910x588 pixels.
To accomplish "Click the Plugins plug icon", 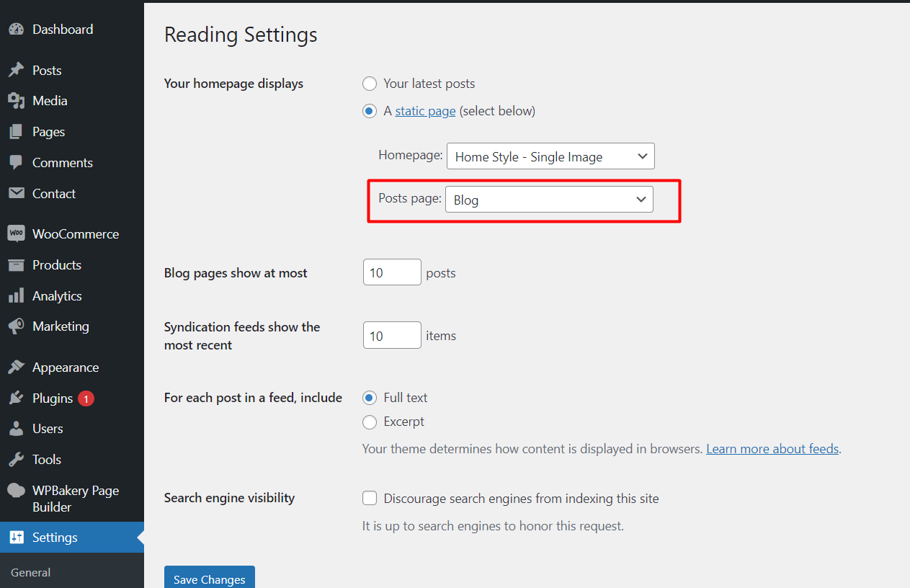I will (16, 398).
